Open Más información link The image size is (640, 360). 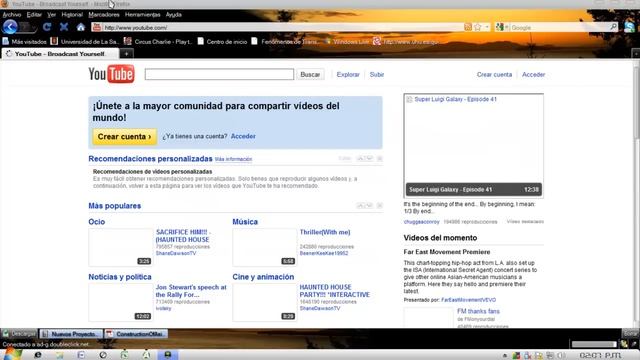coord(233,159)
